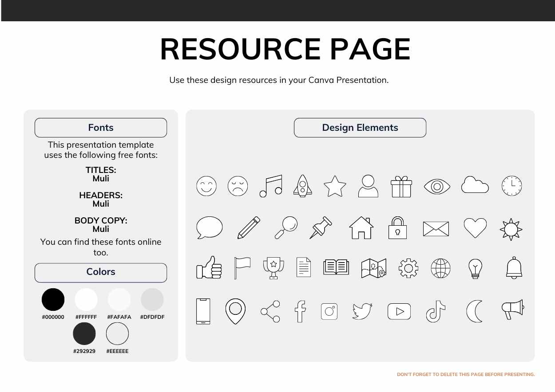Pick the #FAFAFA color swatch
The width and height of the screenshot is (555, 392).
119,299
